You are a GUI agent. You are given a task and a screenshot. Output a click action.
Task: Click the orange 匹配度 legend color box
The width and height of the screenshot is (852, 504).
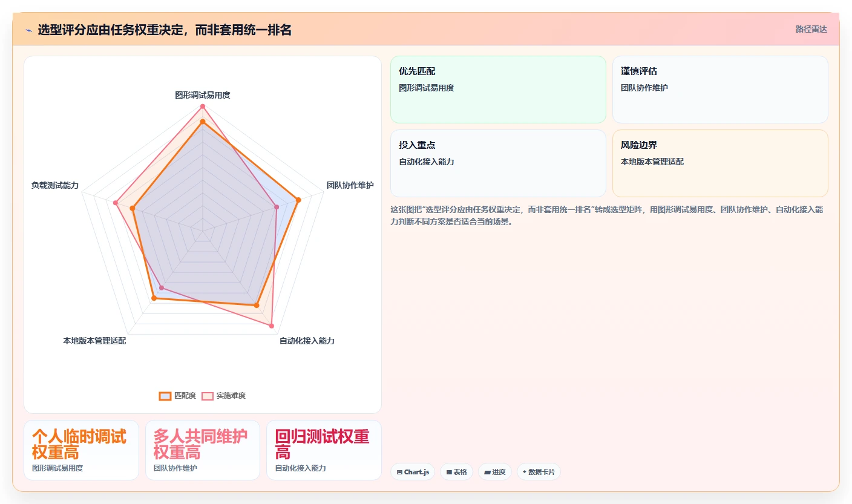165,396
